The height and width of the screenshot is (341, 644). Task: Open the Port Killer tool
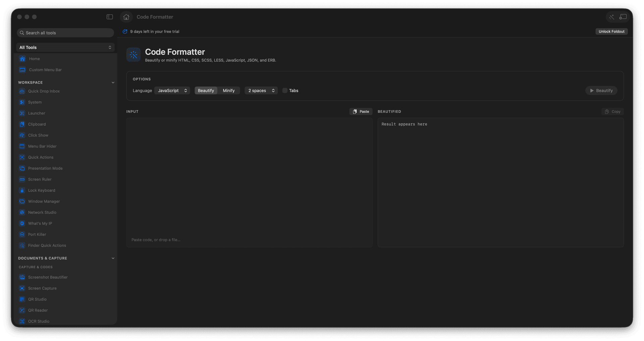65,235
